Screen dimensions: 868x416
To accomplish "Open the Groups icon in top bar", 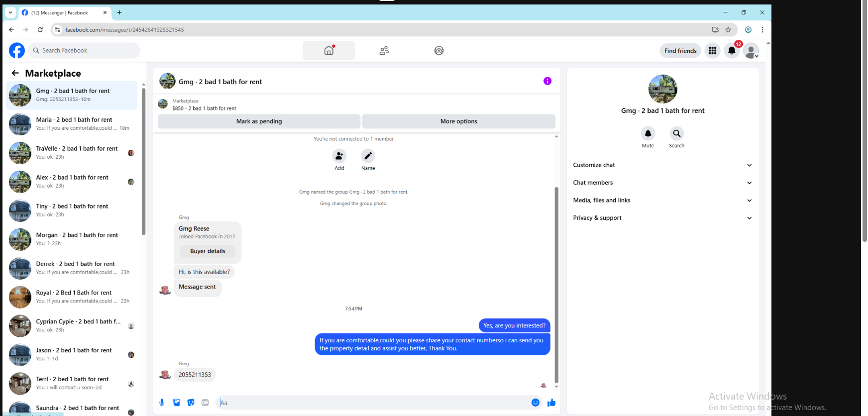I will coord(438,50).
